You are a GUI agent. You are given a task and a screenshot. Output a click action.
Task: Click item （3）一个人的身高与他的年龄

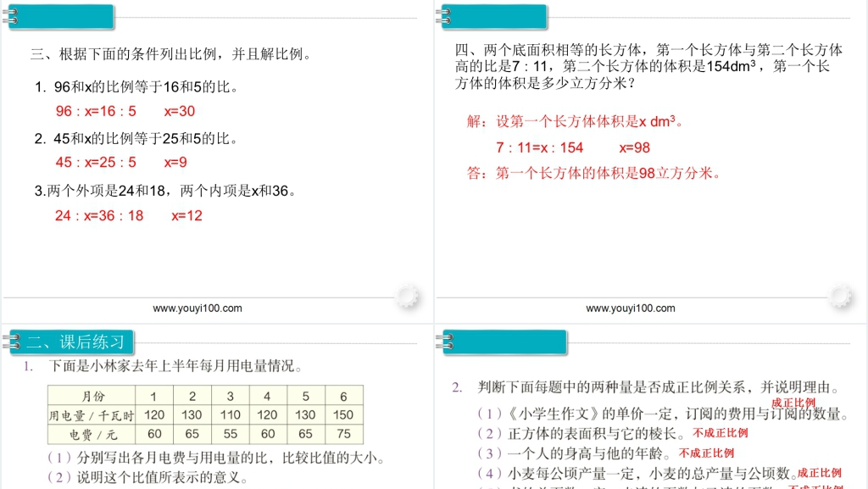[574, 453]
